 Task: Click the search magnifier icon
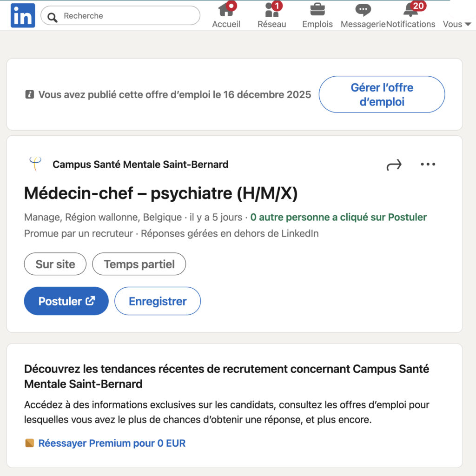[53, 17]
